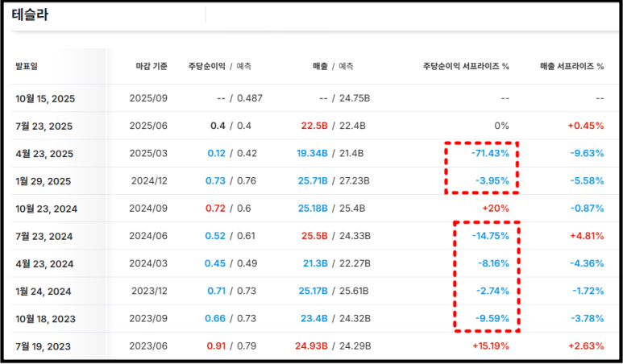Click the EPS value 0.73 / 0.76

click(x=231, y=181)
